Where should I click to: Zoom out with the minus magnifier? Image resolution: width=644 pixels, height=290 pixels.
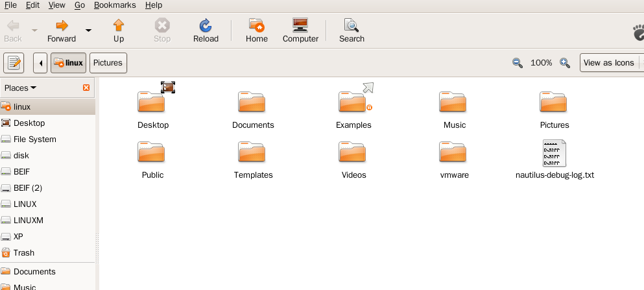click(518, 63)
